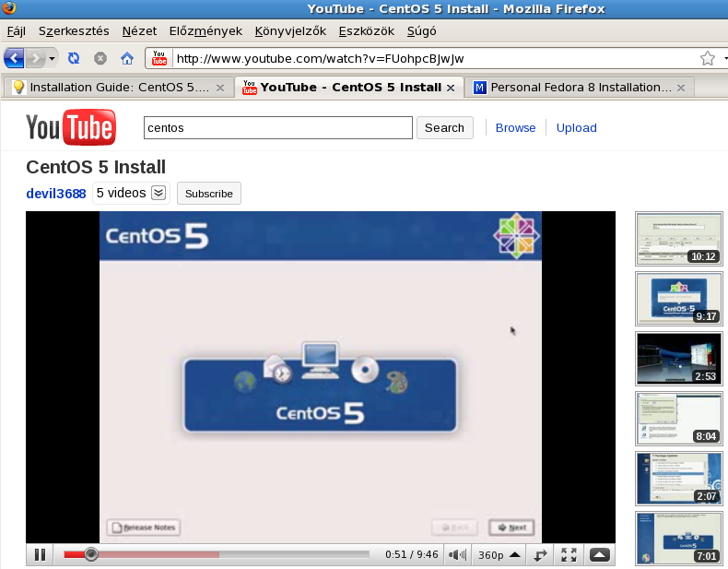Click the player size toggle icon next to 360p
The width and height of the screenshot is (728, 569).
[x=540, y=554]
